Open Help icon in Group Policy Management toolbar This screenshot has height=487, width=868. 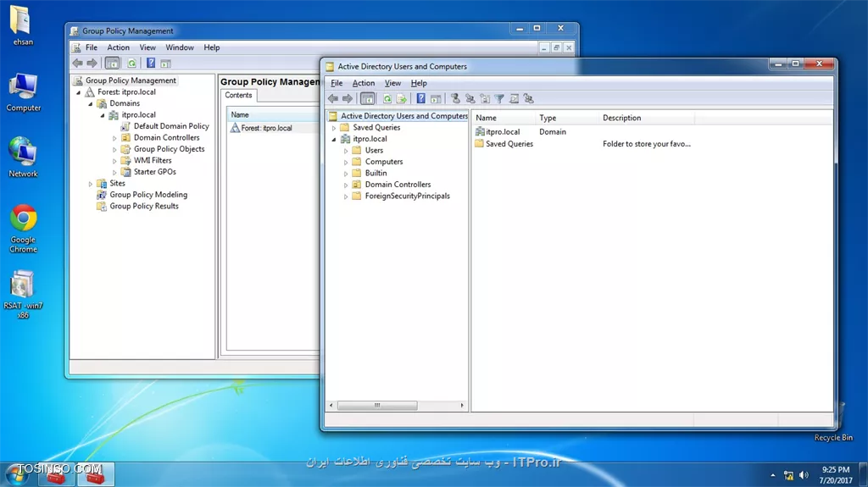pos(151,63)
